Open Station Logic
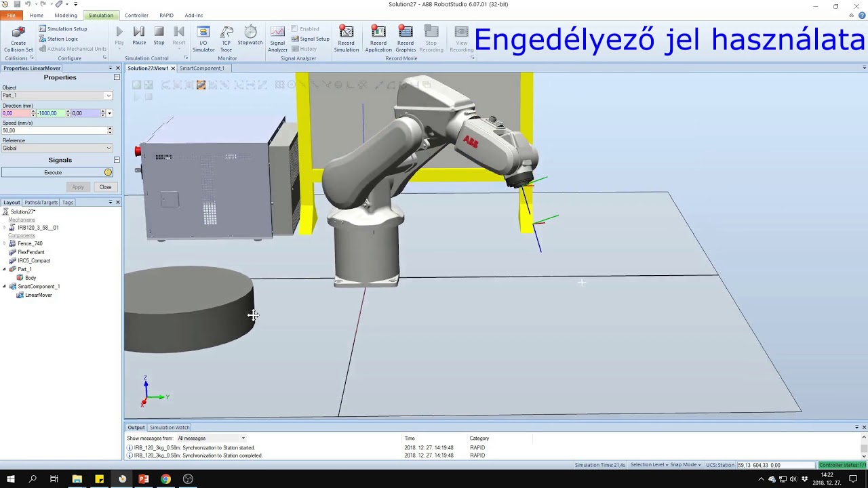This screenshot has width=868, height=488. (58, 39)
